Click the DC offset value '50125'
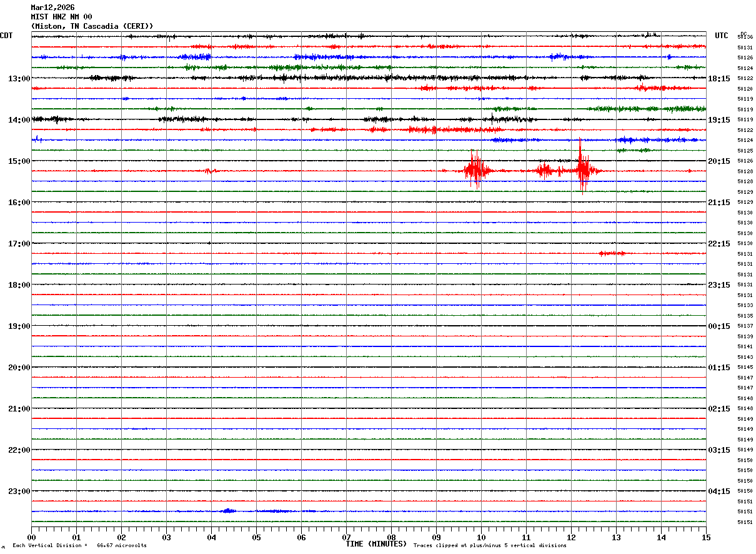 coord(745,151)
